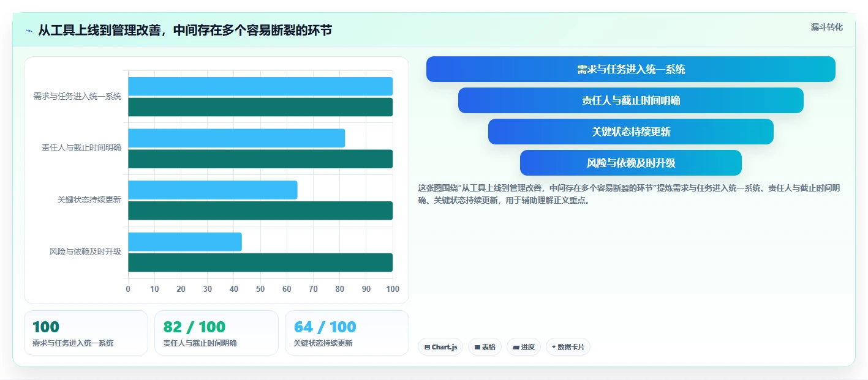Click the x-axis tick value 50

260,289
